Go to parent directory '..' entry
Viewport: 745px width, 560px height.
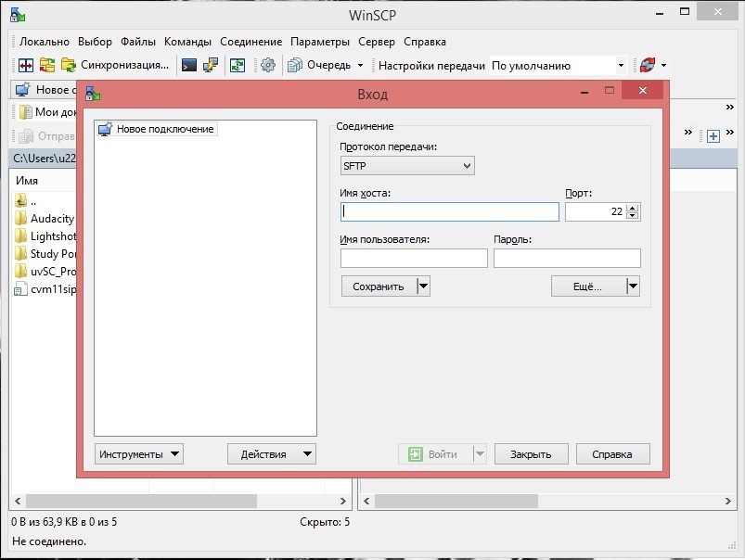pos(26,201)
